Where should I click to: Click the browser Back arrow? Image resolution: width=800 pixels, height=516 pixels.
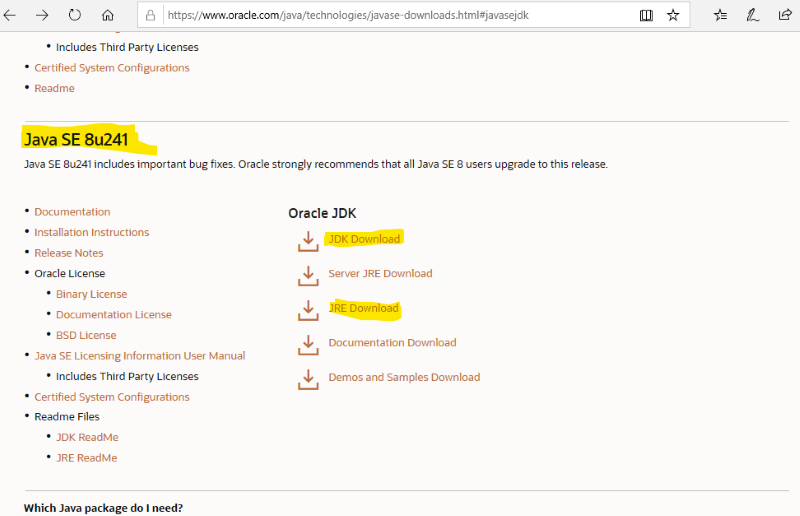[11, 16]
